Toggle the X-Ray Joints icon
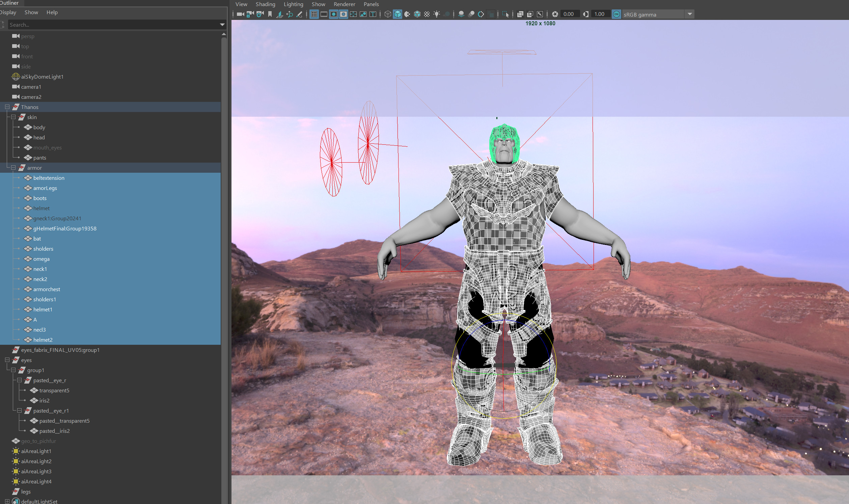The image size is (849, 504). [x=540, y=14]
